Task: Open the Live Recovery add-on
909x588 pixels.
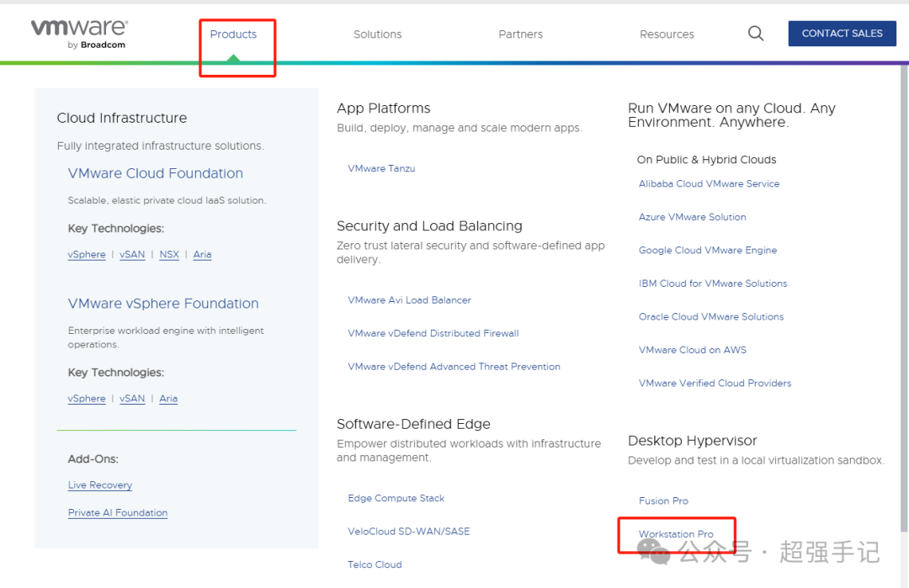Action: point(99,485)
